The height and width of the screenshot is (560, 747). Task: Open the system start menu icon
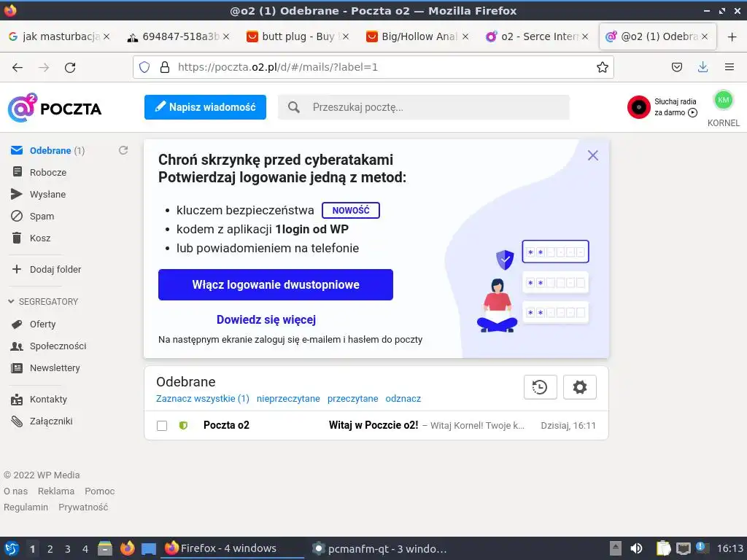[x=12, y=548]
